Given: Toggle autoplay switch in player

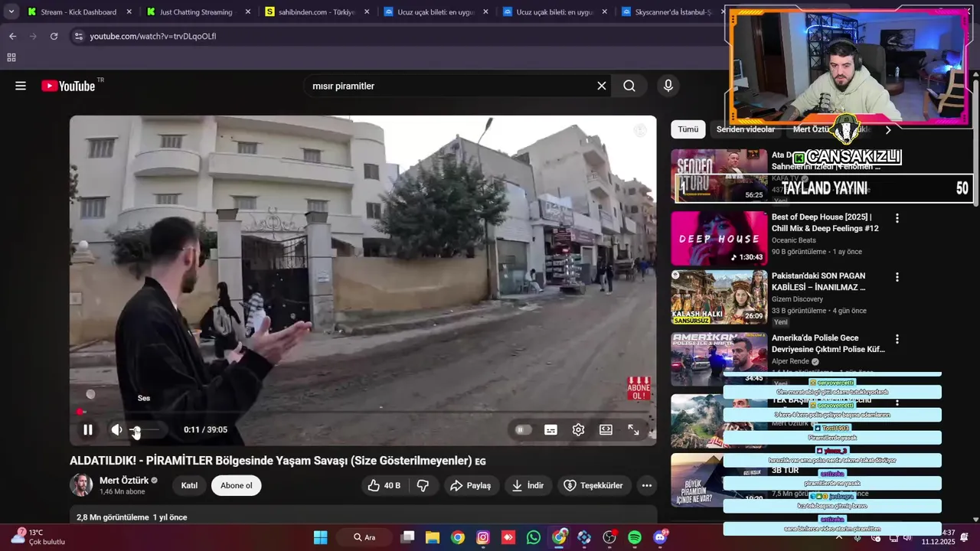Looking at the screenshot, I should (524, 430).
